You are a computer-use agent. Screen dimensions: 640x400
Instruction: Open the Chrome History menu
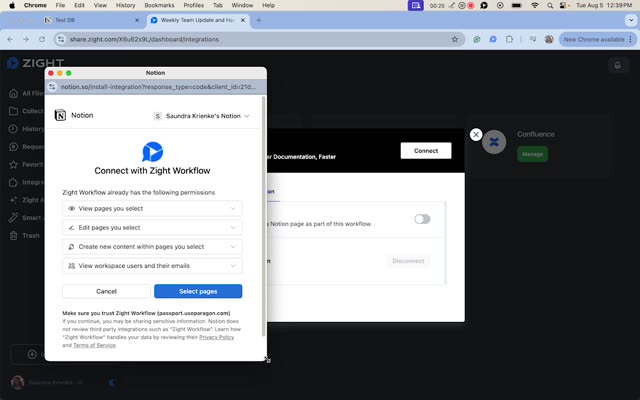coord(125,5)
